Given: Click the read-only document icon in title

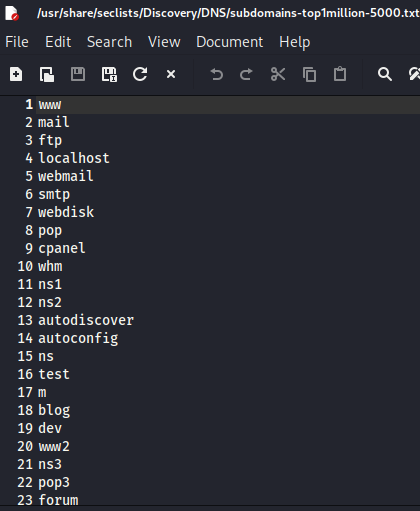Looking at the screenshot, I should (12, 13).
